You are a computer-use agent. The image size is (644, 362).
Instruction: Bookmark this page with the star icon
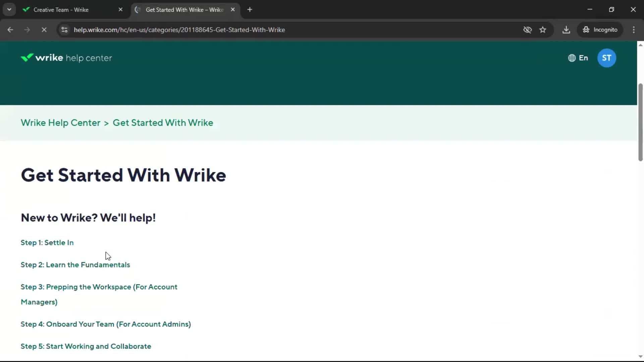click(543, 30)
